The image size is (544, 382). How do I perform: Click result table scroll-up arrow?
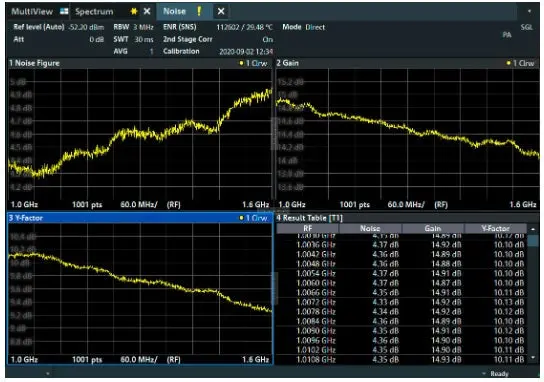point(533,229)
